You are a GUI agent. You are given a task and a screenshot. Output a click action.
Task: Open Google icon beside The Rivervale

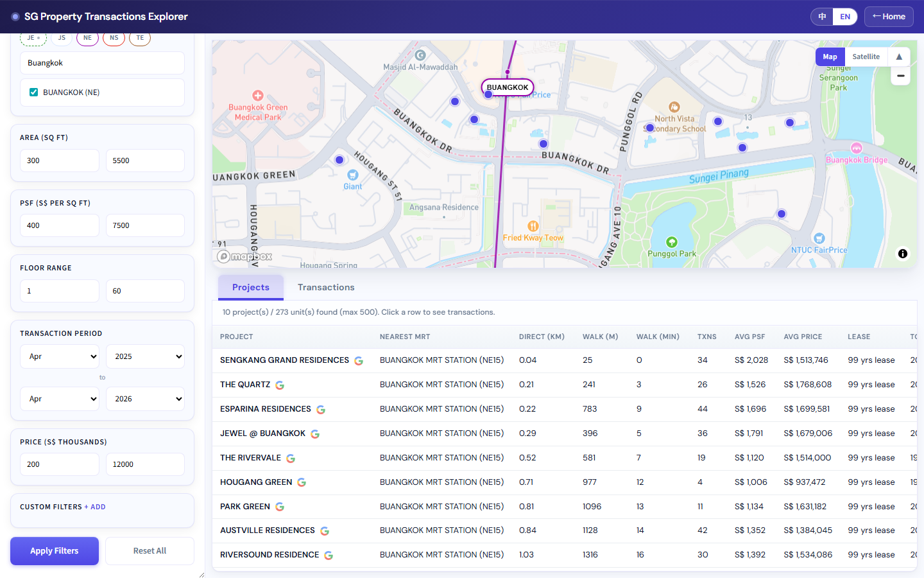[291, 459]
